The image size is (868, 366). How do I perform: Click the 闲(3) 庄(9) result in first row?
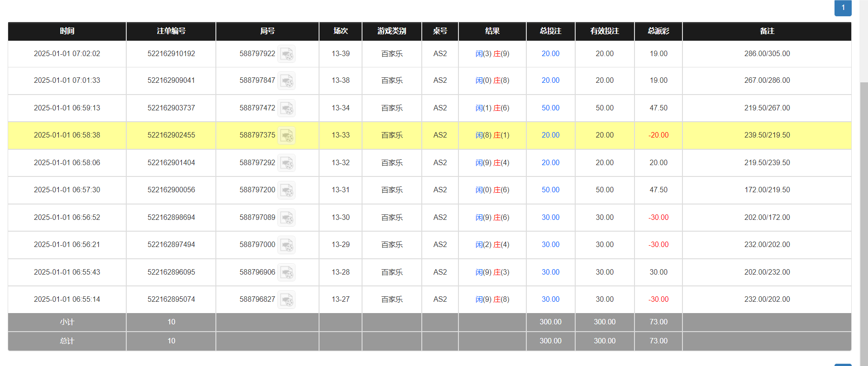(492, 54)
